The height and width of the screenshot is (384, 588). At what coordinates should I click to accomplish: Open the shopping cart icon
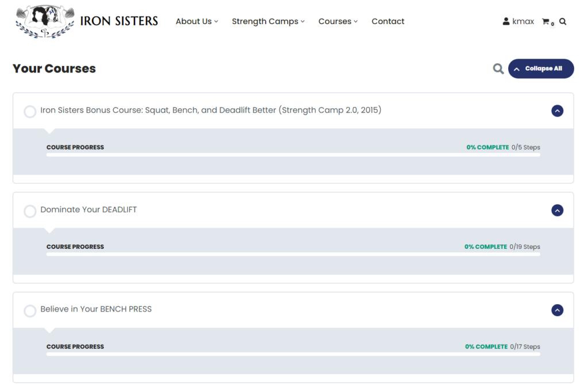click(546, 21)
